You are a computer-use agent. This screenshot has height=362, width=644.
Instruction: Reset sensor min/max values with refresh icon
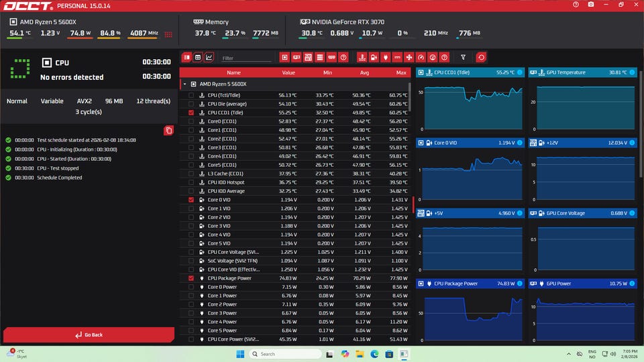click(481, 58)
